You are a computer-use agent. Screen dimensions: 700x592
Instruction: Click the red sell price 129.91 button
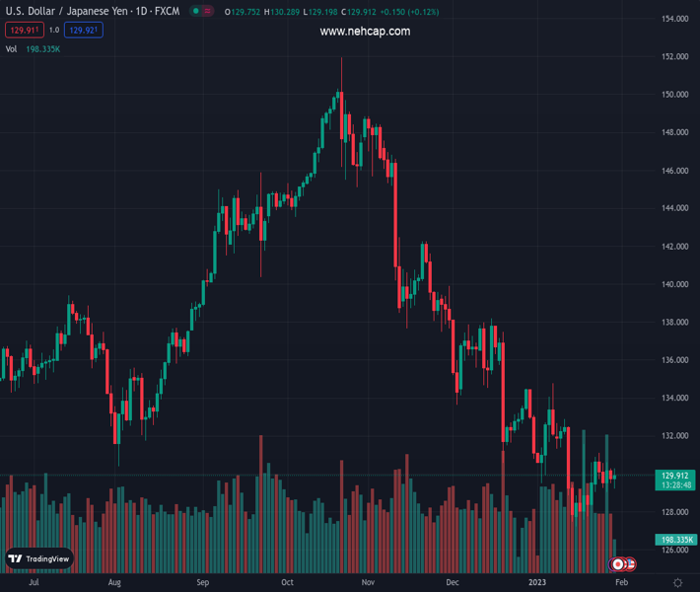[x=24, y=31]
